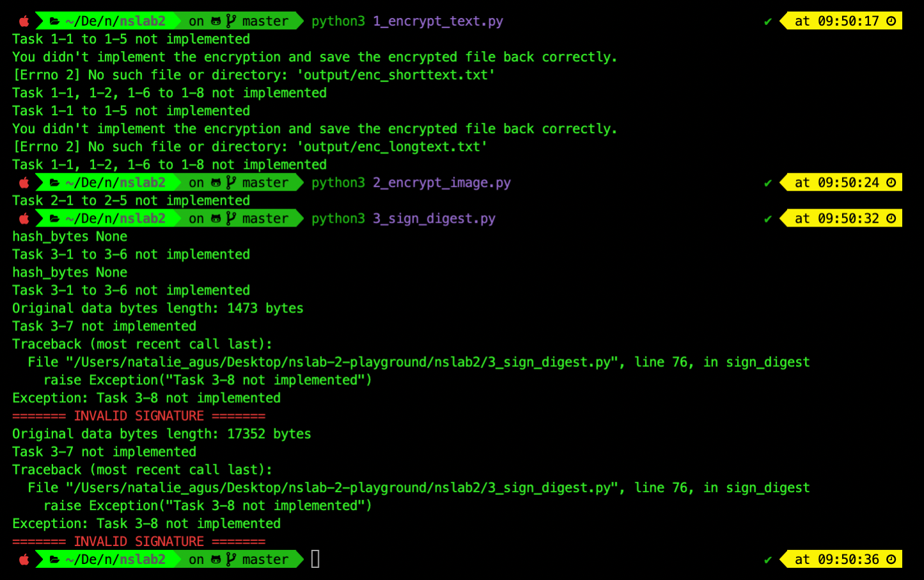
Task: Click the GitHub cat icon on the 2_encrypt_image.py prompt
Action: (x=216, y=183)
